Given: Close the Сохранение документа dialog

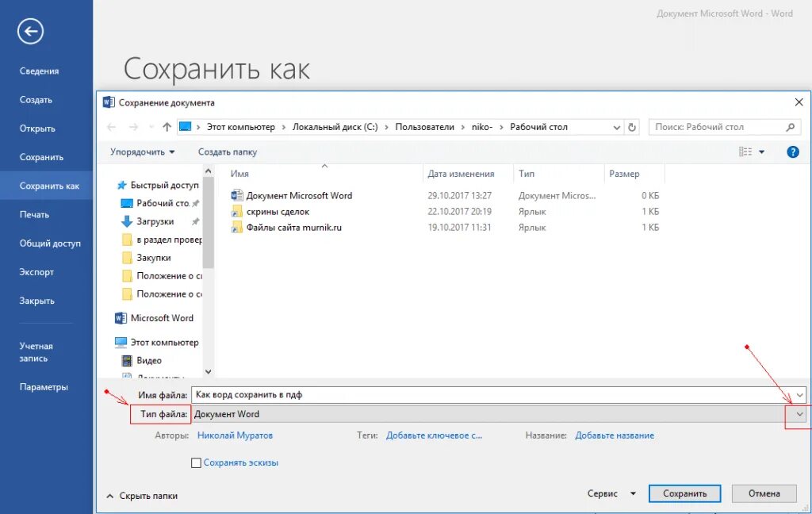Looking at the screenshot, I should click(799, 102).
